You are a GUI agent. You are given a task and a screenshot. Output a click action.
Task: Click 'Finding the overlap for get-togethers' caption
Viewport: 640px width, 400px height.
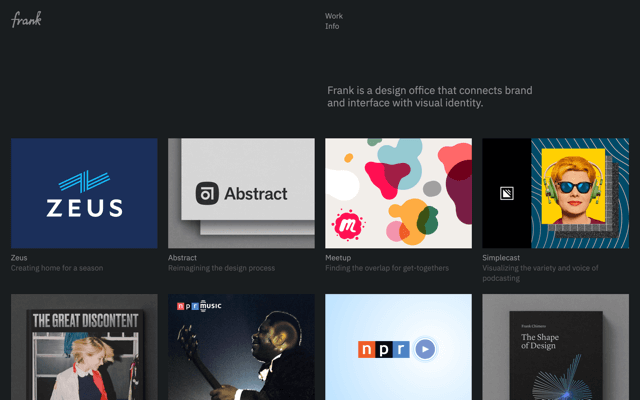(387, 268)
